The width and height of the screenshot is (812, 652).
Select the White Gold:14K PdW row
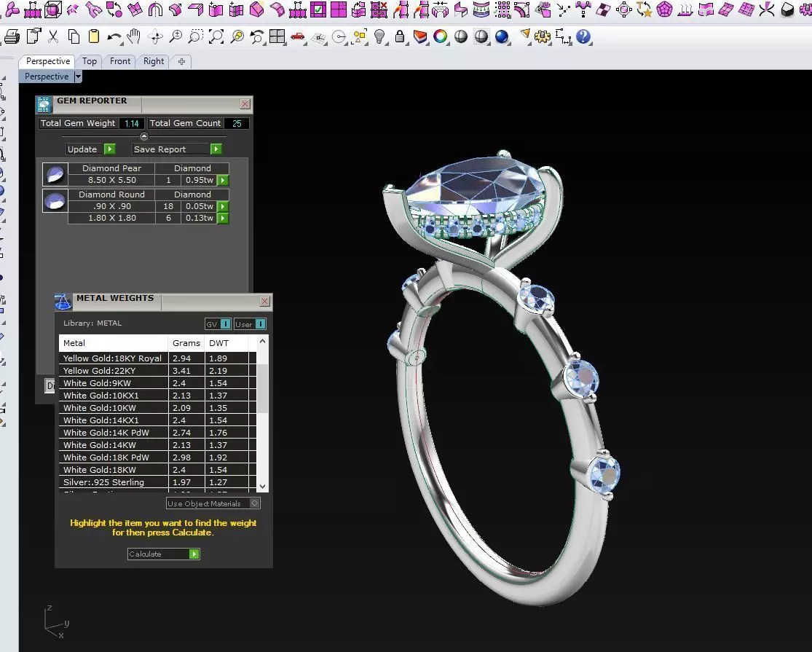click(x=158, y=433)
